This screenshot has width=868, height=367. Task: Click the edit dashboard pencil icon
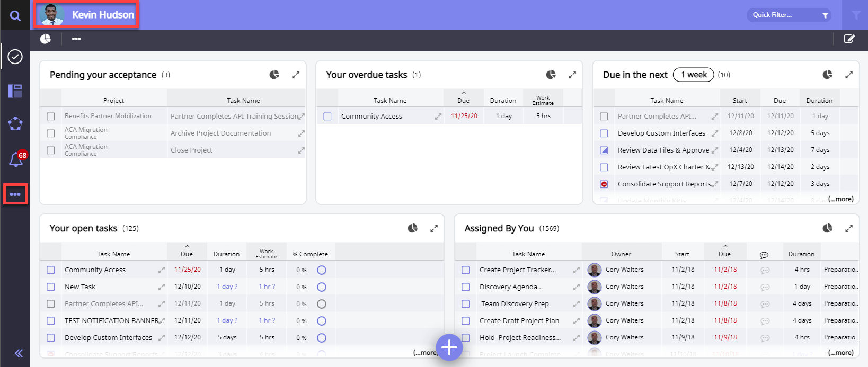point(849,39)
